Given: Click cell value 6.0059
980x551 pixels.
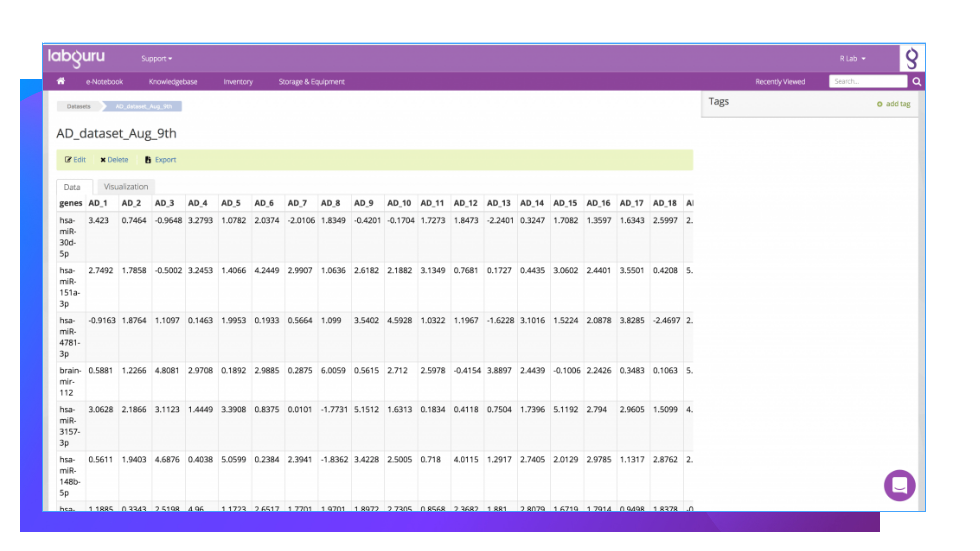Looking at the screenshot, I should click(333, 370).
